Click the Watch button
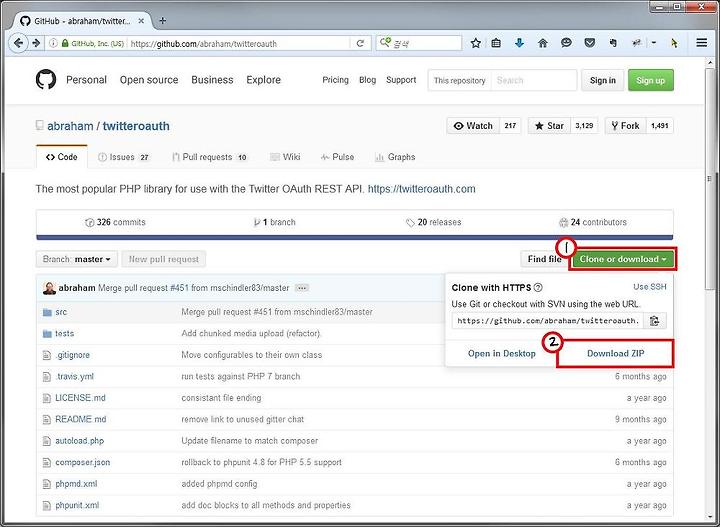This screenshot has width=720, height=527. tap(473, 126)
